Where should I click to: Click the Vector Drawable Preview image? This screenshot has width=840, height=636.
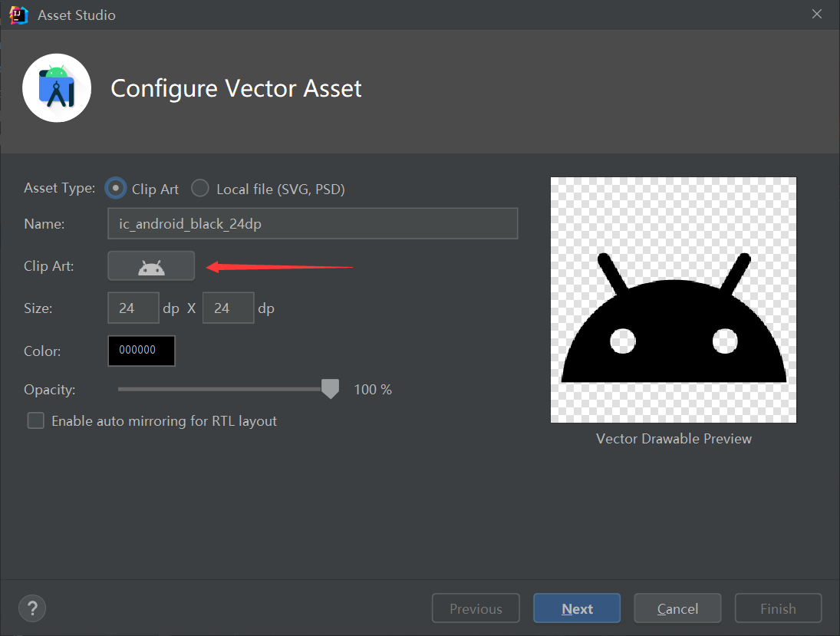click(x=674, y=300)
